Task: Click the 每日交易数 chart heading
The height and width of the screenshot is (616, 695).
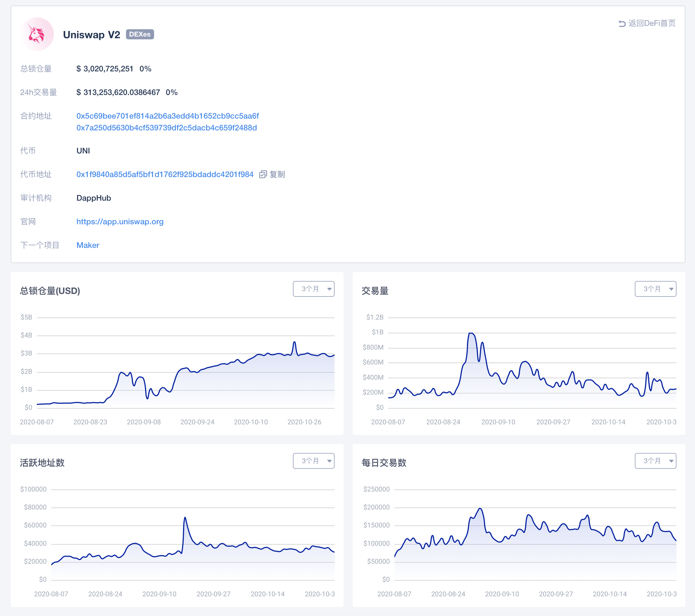Action: (384, 463)
